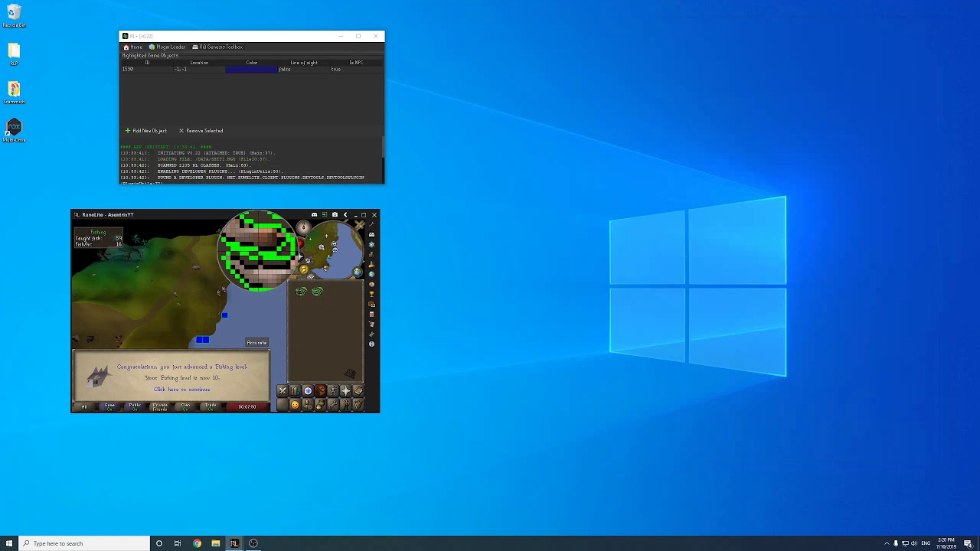Image resolution: width=980 pixels, height=551 pixels.
Task: Click the compass icon near minimap
Action: coord(304,227)
